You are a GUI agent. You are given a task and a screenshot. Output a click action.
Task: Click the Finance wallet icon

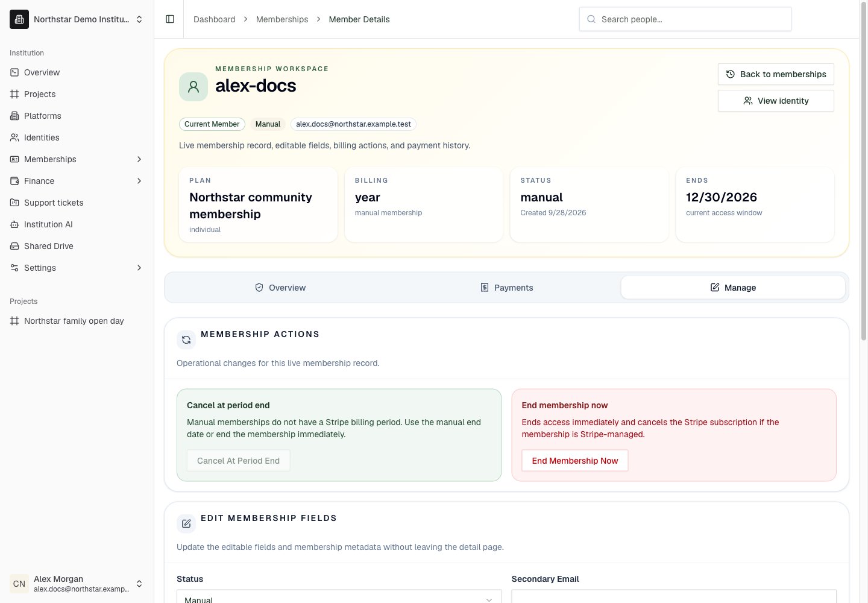pyautogui.click(x=14, y=181)
